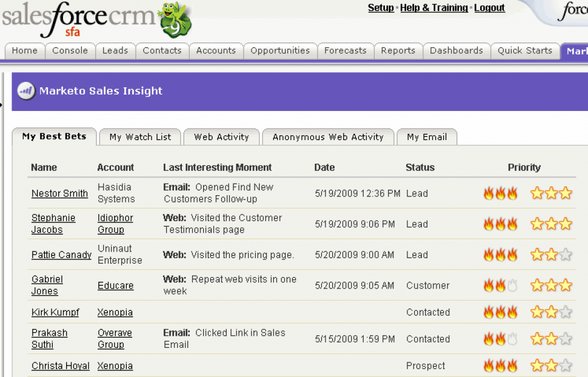Click star rating icons for Prakash Suthi
588x377 pixels.
pos(551,339)
